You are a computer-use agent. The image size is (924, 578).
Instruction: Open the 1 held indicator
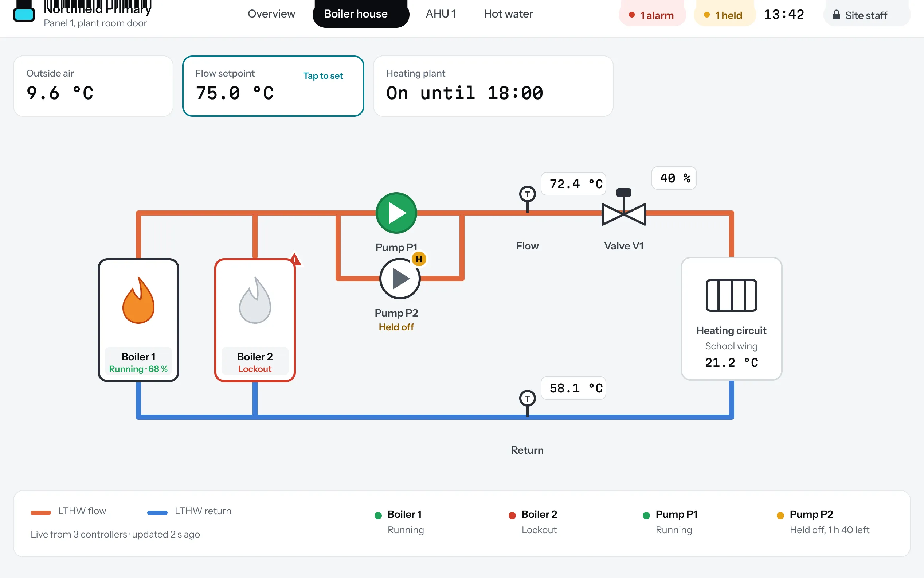724,15
